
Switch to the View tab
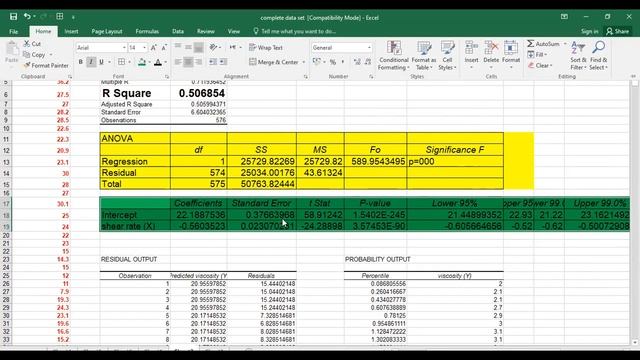pyautogui.click(x=233, y=31)
